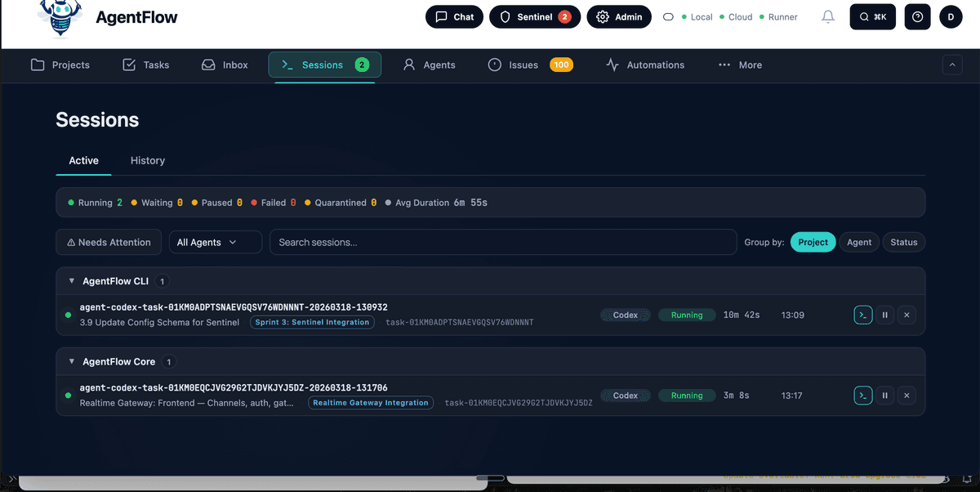Switch to the History tab

click(x=148, y=161)
